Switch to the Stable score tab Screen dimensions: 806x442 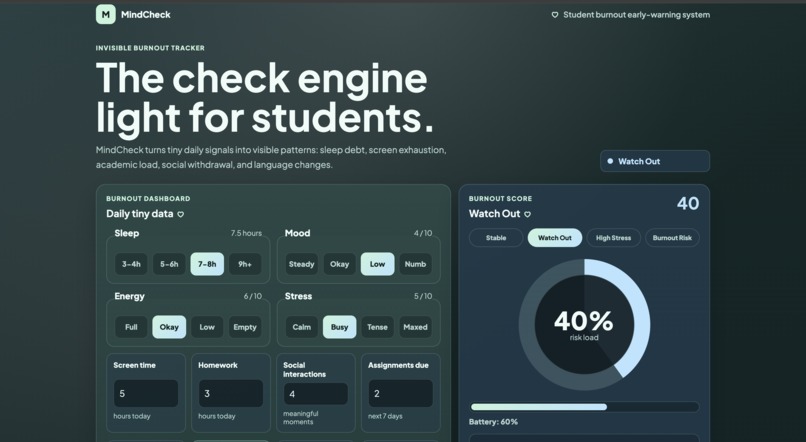(x=496, y=238)
